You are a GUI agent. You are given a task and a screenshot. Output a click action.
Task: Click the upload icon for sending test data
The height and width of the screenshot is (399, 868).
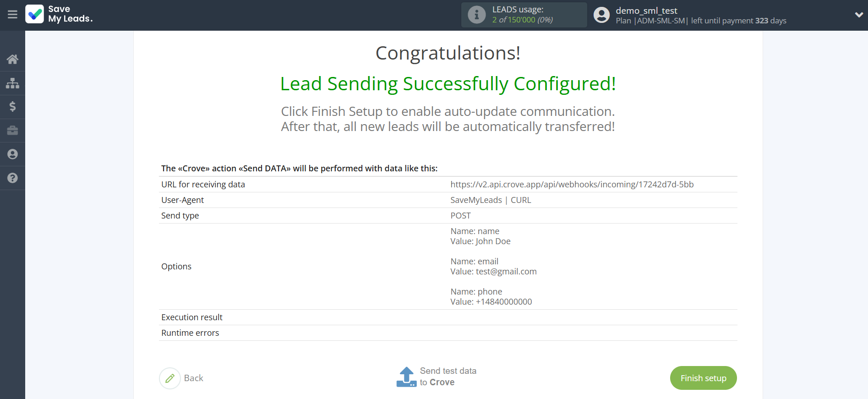click(x=406, y=377)
